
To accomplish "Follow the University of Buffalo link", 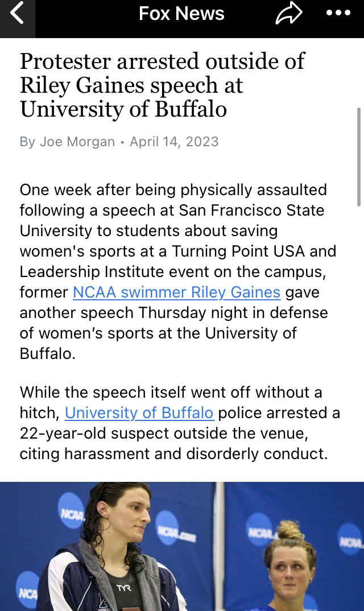I will pos(139,412).
